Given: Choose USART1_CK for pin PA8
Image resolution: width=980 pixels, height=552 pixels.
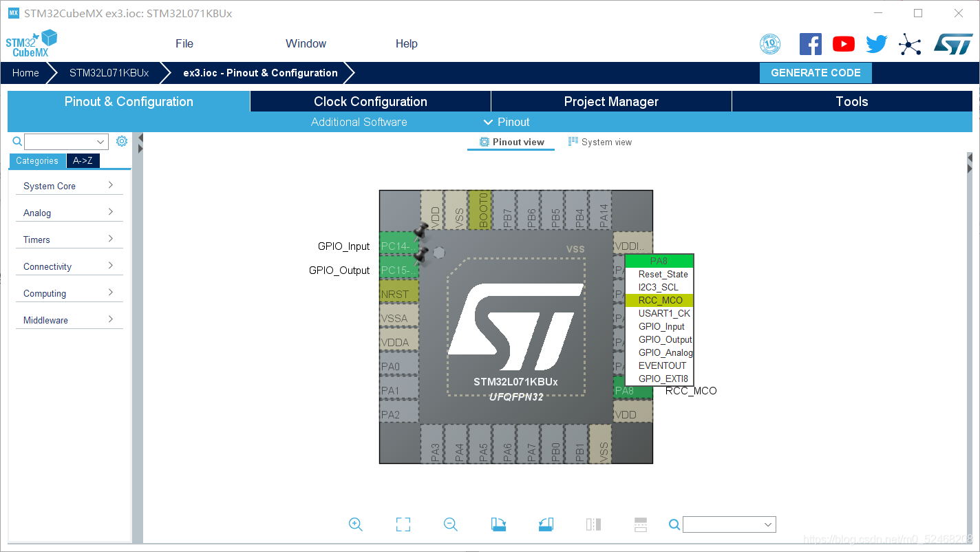Looking at the screenshot, I should pyautogui.click(x=659, y=313).
